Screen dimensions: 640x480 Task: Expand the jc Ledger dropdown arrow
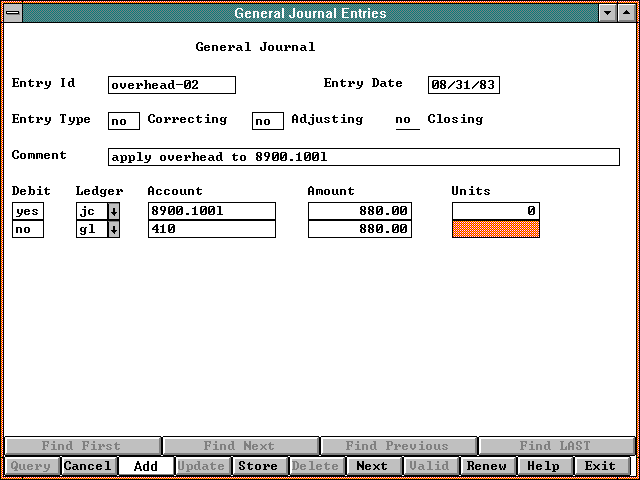pos(113,211)
